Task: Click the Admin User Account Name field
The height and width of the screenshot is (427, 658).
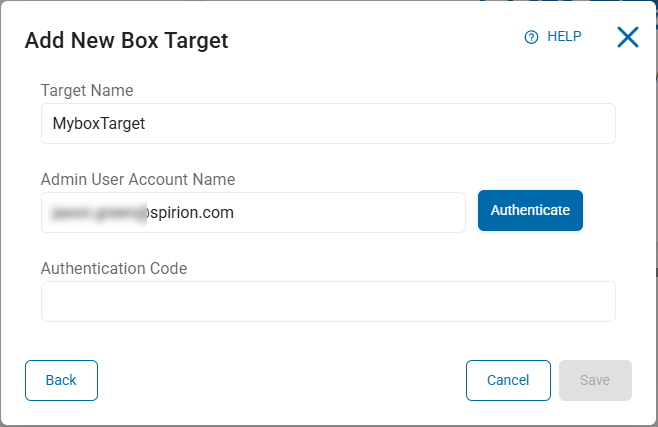Action: [253, 212]
